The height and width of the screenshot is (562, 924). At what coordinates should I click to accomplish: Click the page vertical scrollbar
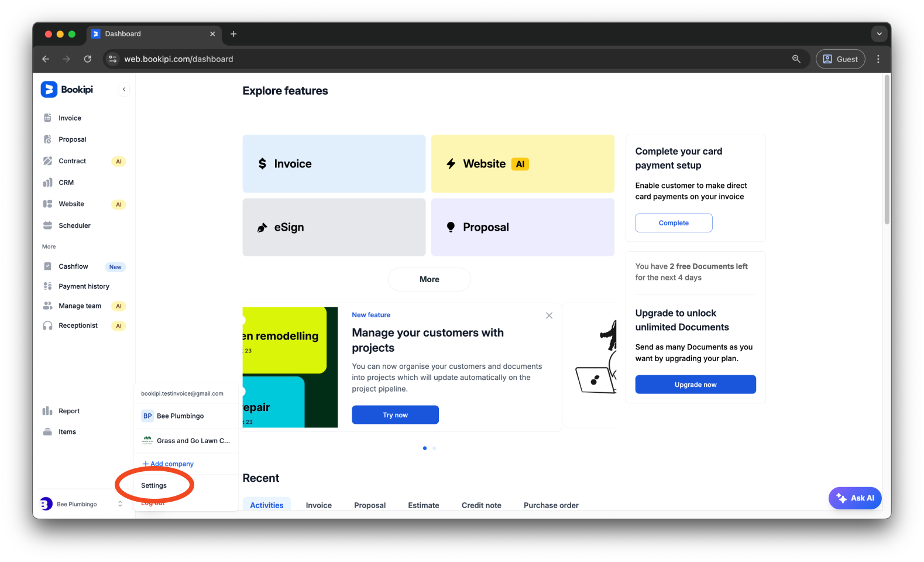(x=887, y=149)
